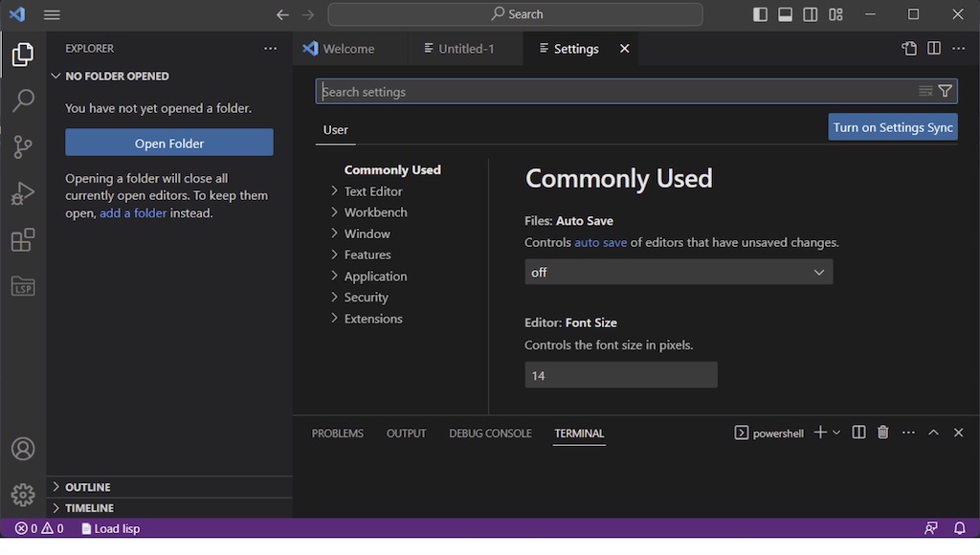Viewport: 980px width, 555px height.
Task: Click the feedback icon in status bar
Action: (x=930, y=529)
